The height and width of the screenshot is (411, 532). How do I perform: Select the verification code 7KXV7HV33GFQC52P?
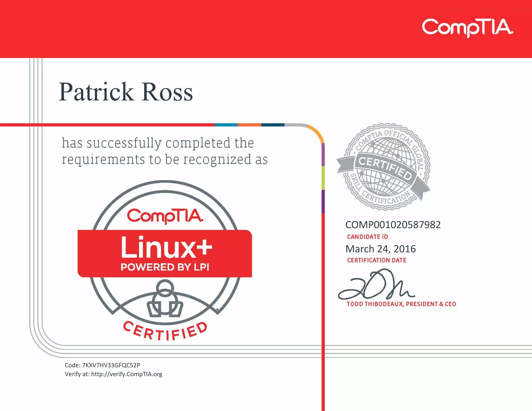coord(111,365)
